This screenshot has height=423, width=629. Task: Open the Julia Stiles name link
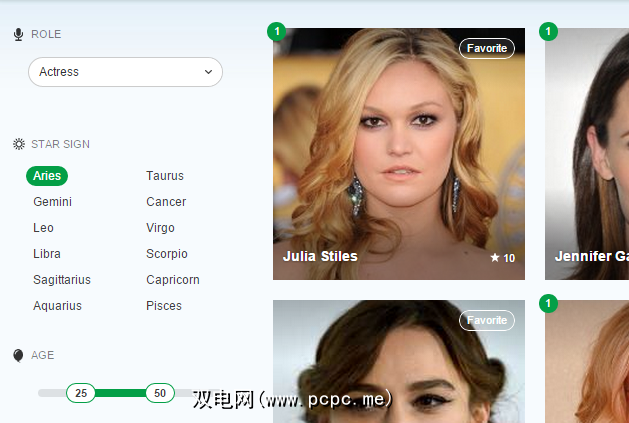coord(320,256)
